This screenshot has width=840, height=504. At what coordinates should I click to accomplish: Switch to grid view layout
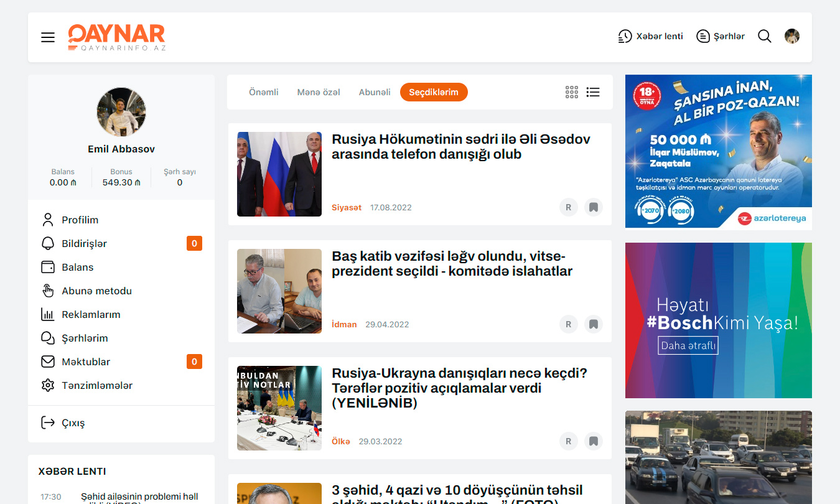point(571,92)
